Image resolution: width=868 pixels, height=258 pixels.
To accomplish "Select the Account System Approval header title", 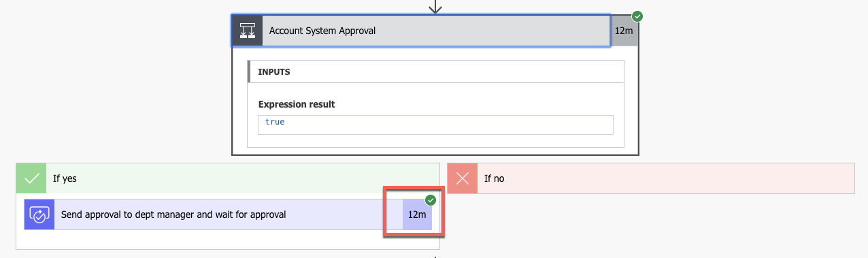I will tap(322, 31).
